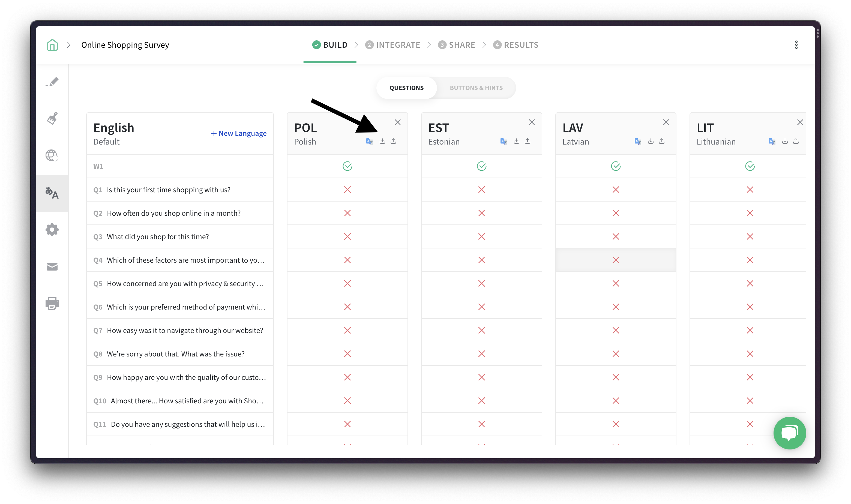Viewport: 851px width, 504px height.
Task: Select row 'How often do you shop online in a month?'
Action: click(x=180, y=213)
